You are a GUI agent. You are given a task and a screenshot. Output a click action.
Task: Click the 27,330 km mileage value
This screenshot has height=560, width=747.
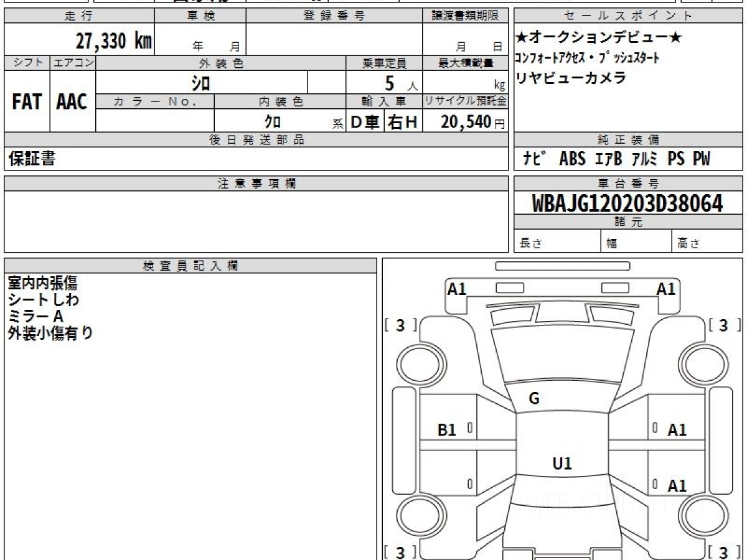tap(114, 40)
